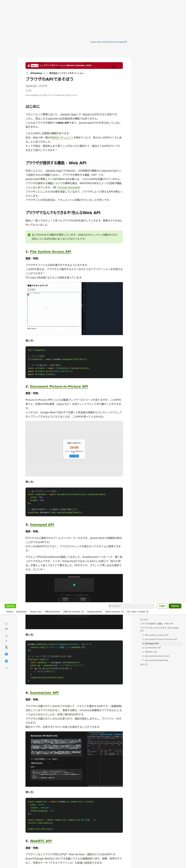Click the search magnifier icon
The image size is (186, 868).
(x=110, y=606)
